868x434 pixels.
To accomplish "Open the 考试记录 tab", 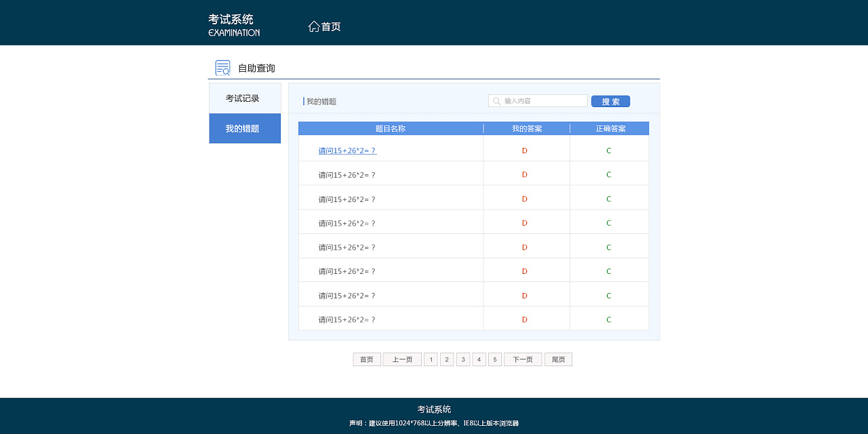I will 244,98.
